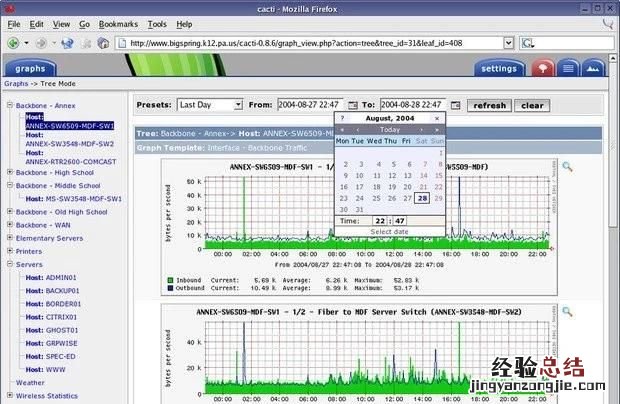Open the Bookmarks menu
Viewport: 620px width, 404px height.
118,23
